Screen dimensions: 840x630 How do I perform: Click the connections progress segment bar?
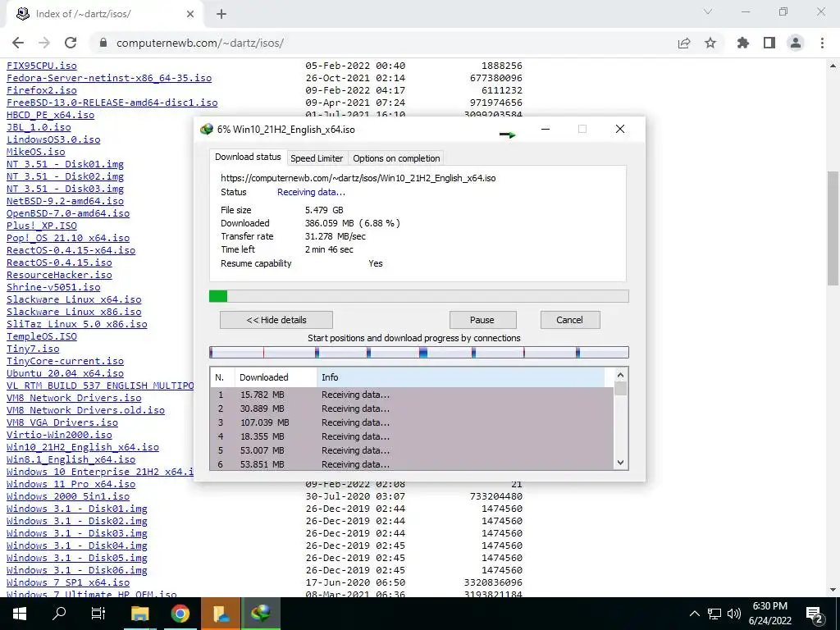click(x=419, y=352)
